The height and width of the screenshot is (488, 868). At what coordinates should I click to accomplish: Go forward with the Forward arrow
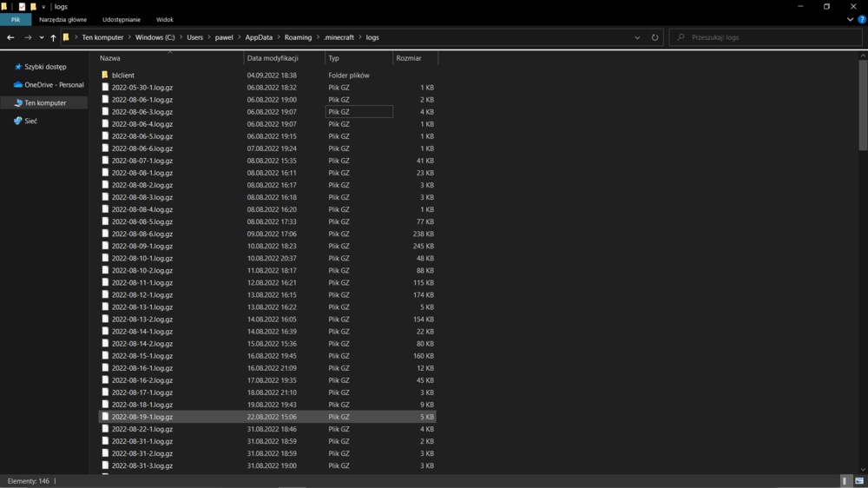pos(28,37)
